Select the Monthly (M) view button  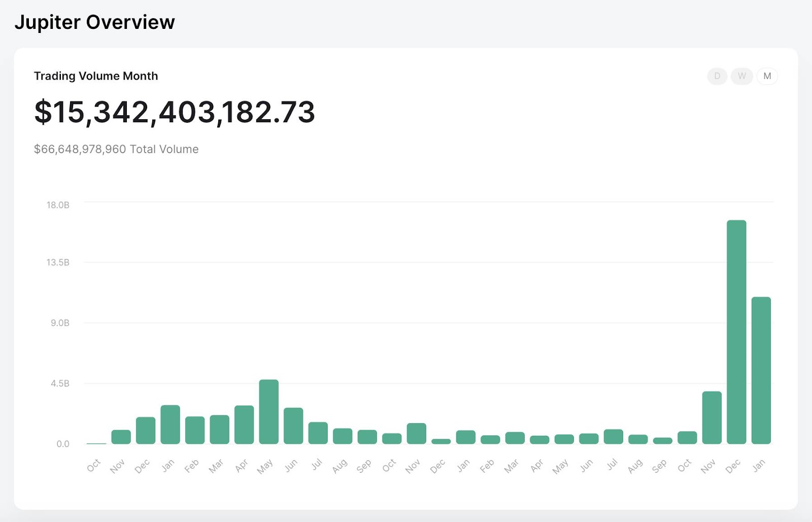click(767, 76)
